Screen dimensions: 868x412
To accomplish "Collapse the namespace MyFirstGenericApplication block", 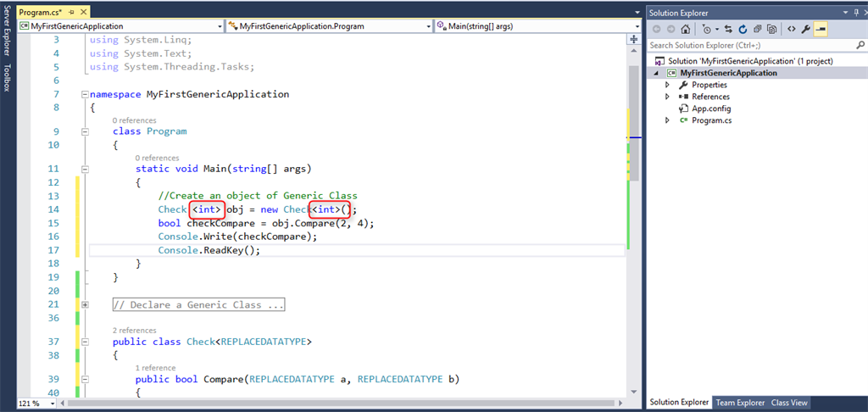I will [85, 94].
